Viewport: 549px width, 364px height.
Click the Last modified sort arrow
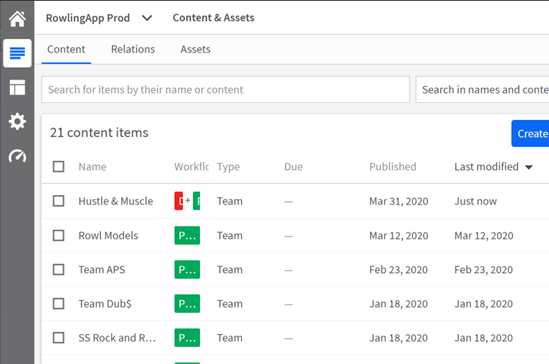click(x=529, y=167)
